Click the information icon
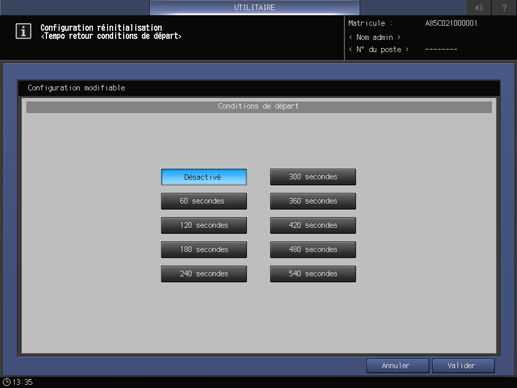 [23, 31]
